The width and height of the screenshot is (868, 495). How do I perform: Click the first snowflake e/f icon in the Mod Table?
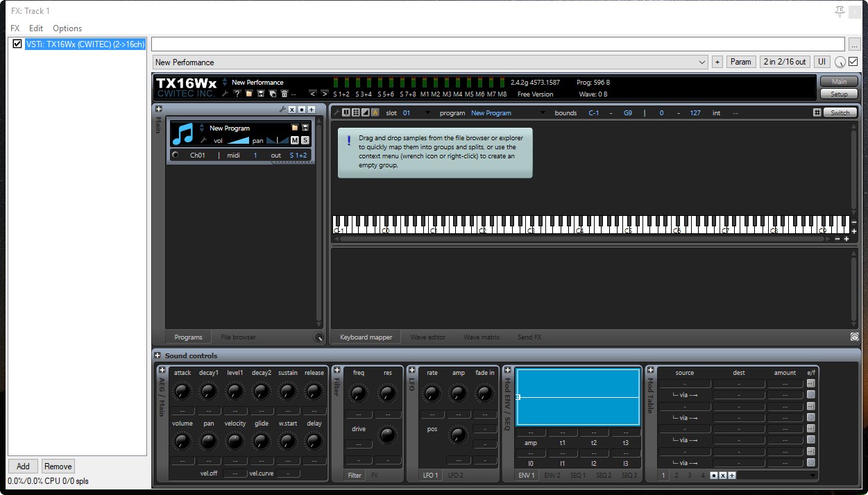(x=810, y=394)
